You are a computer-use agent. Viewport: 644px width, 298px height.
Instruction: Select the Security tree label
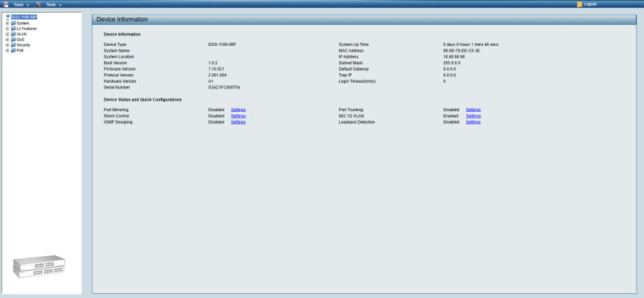(x=23, y=45)
